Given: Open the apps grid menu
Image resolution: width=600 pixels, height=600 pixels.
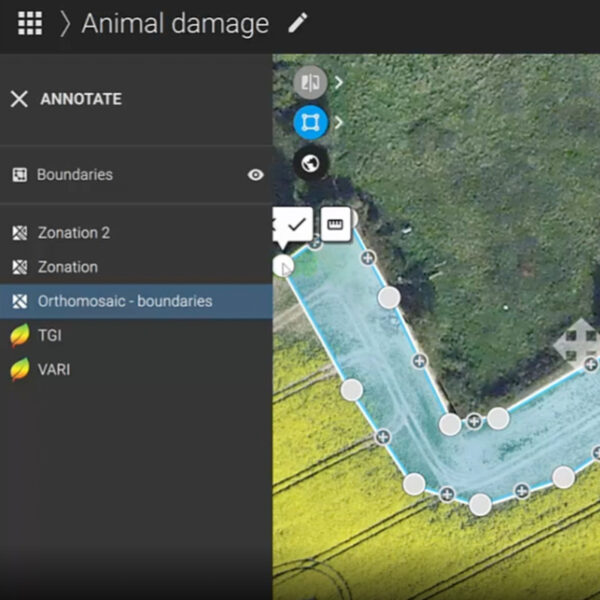Looking at the screenshot, I should [30, 24].
